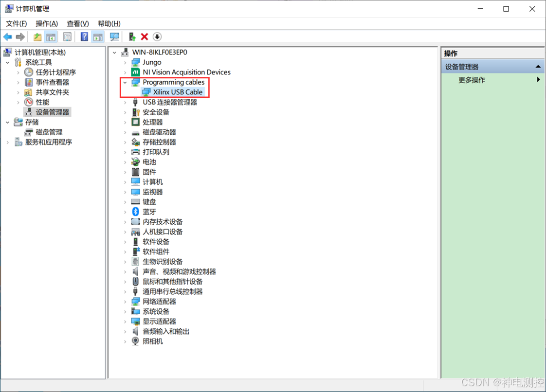Screen dimensions: 546x392
Task: Click the Properties sheet toolbar icon
Action: (67, 36)
